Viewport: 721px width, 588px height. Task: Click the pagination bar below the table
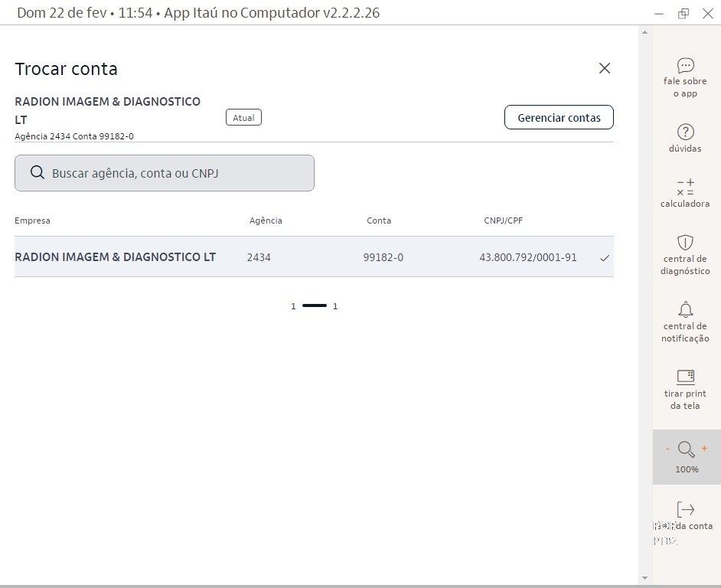coord(314,306)
